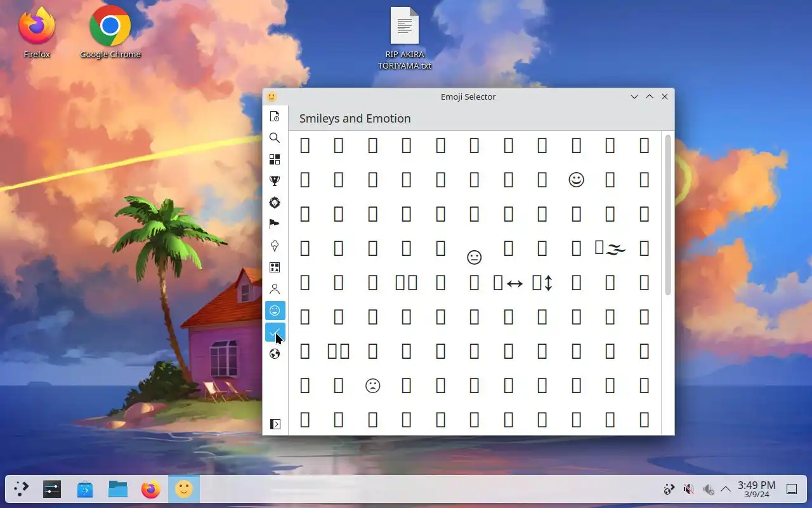This screenshot has width=812, height=508.
Task: Click the gray speaker icon with prohibited badge
Action: click(708, 489)
